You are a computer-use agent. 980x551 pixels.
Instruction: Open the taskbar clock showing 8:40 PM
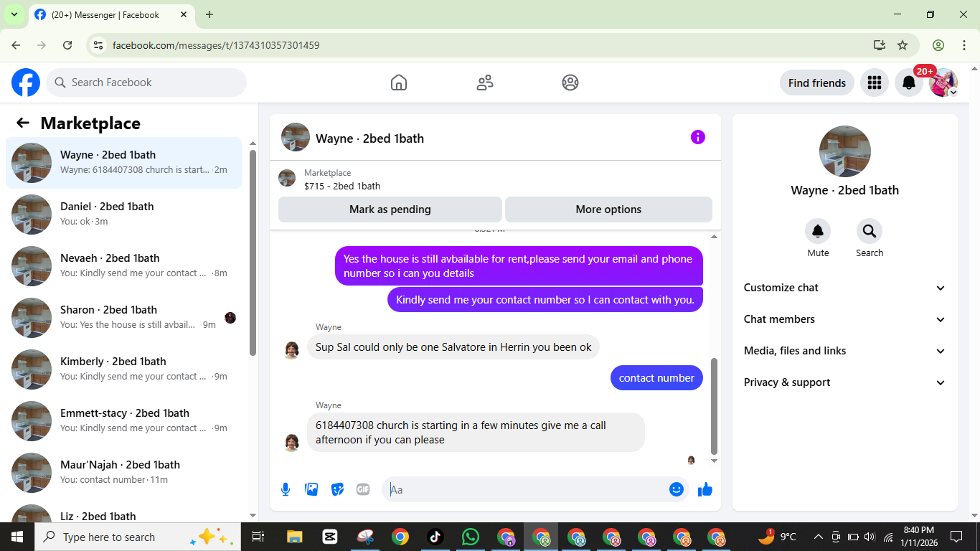point(918,537)
